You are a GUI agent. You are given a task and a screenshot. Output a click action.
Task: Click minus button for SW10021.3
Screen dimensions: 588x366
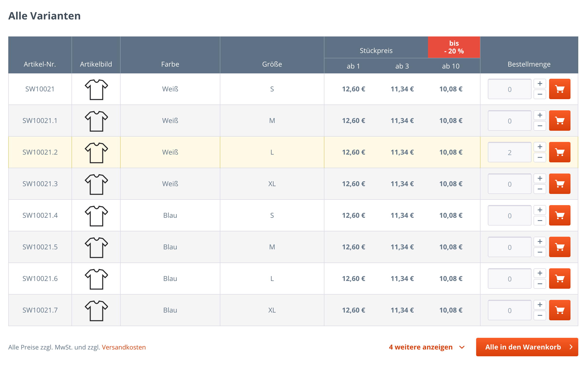pos(540,189)
